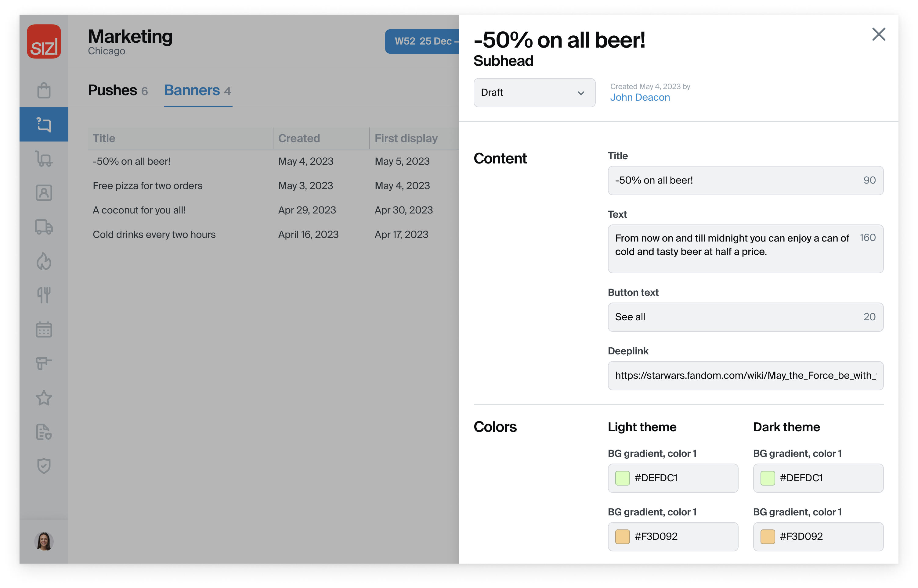Click the W52 25 Dec week selector
This screenshot has height=588, width=918.
[422, 41]
